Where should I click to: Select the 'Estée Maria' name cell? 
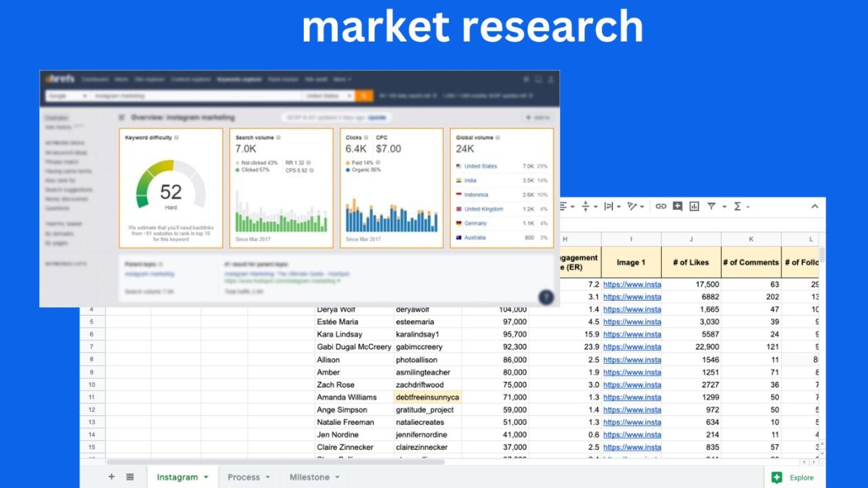354,322
